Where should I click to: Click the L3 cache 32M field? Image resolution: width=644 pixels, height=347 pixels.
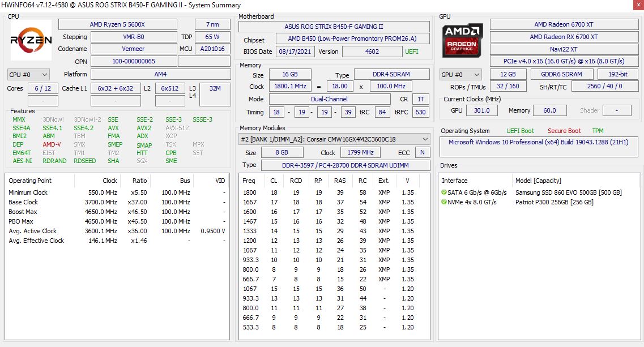point(215,94)
